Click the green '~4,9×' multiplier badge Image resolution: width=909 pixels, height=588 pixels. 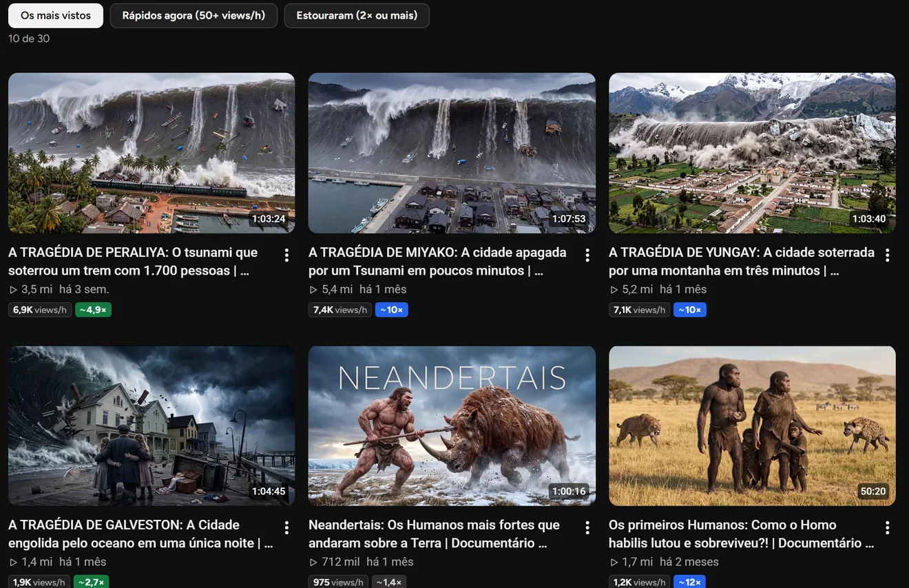pos(93,310)
